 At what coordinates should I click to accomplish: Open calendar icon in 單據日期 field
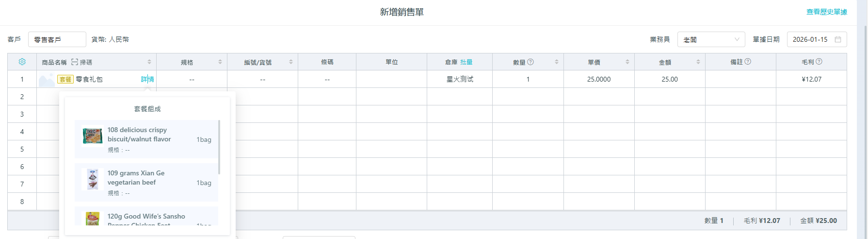point(838,39)
